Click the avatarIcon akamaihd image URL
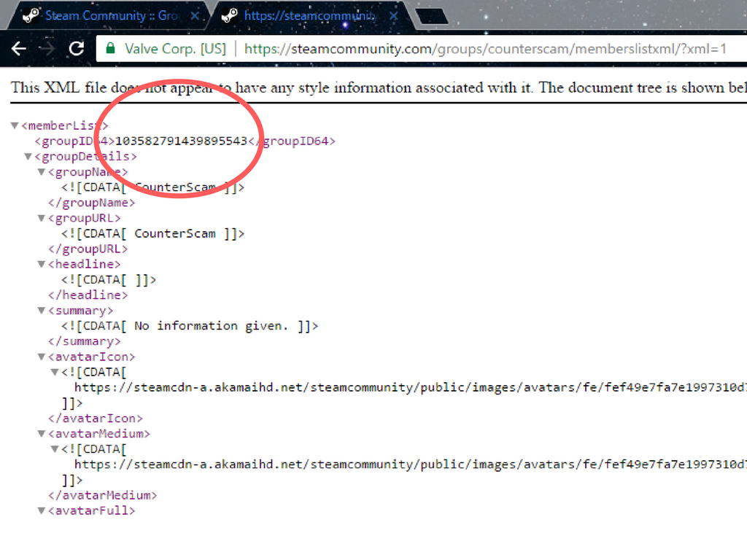747x560 pixels. point(410,388)
